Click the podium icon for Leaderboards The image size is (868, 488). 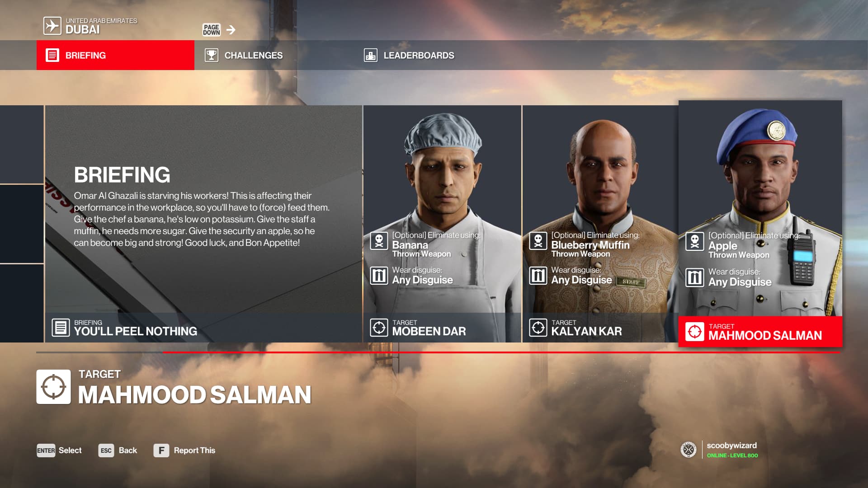coord(370,55)
